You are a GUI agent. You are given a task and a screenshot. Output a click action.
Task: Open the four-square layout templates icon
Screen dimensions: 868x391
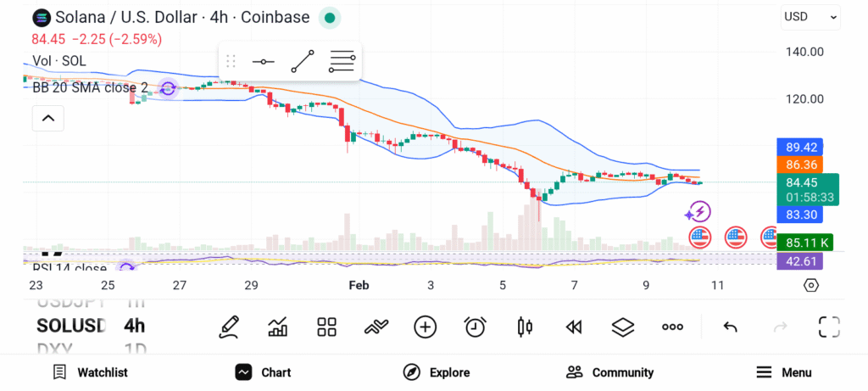[326, 327]
